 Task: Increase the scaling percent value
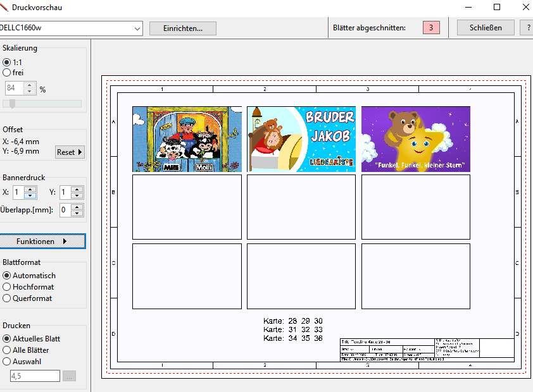pyautogui.click(x=30, y=85)
